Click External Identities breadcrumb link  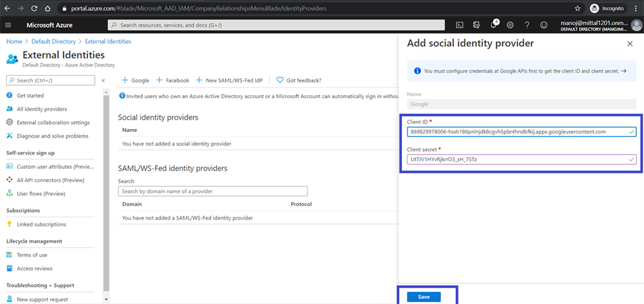[108, 42]
